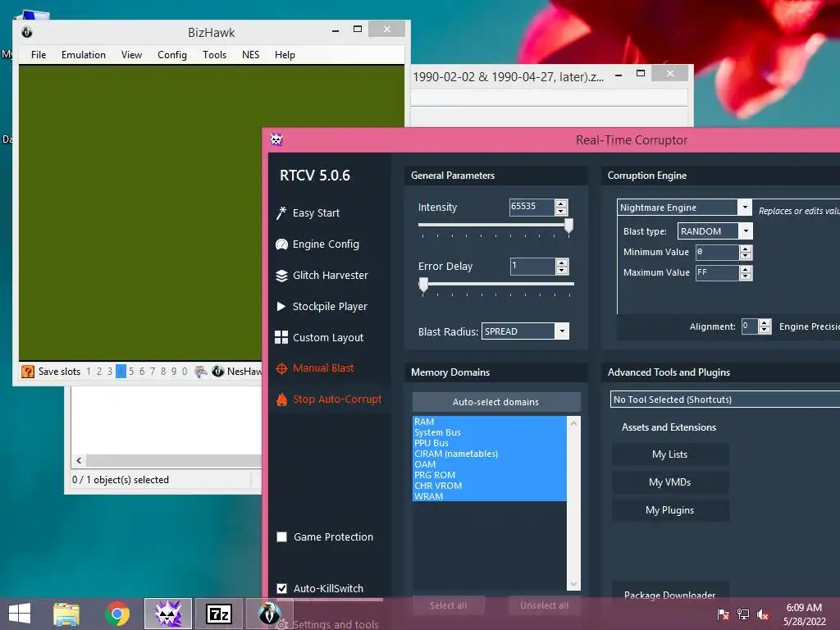Launch Google Chrome from the taskbar

point(117,614)
